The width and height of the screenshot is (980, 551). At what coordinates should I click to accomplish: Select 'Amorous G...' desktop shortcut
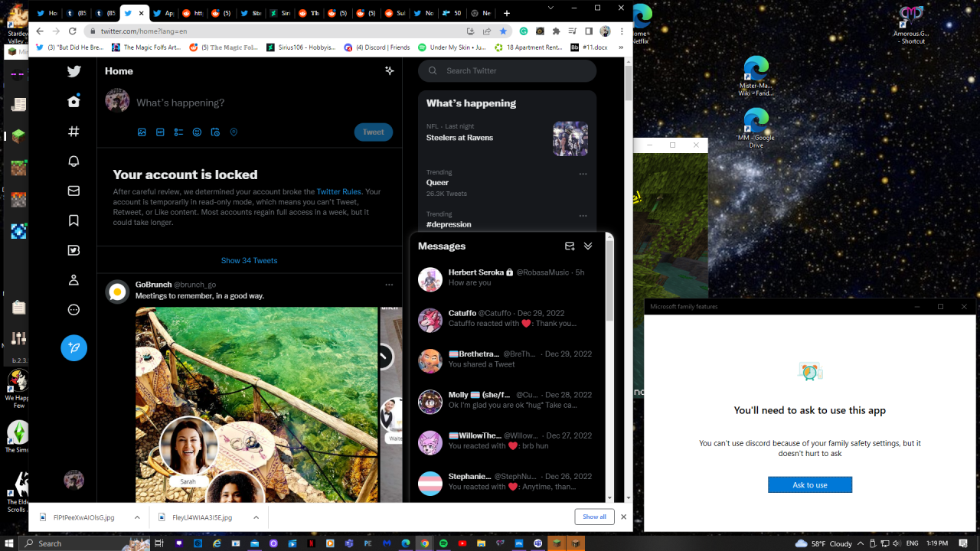(911, 24)
